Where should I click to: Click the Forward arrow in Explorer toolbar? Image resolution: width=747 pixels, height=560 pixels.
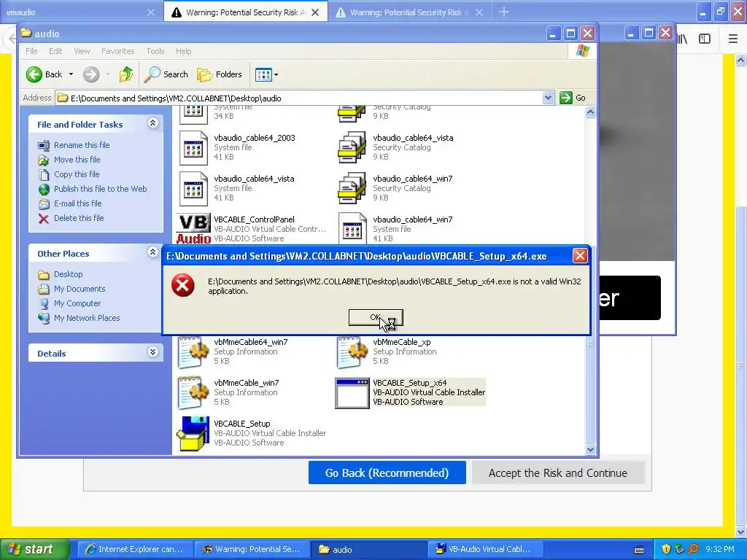(x=91, y=74)
